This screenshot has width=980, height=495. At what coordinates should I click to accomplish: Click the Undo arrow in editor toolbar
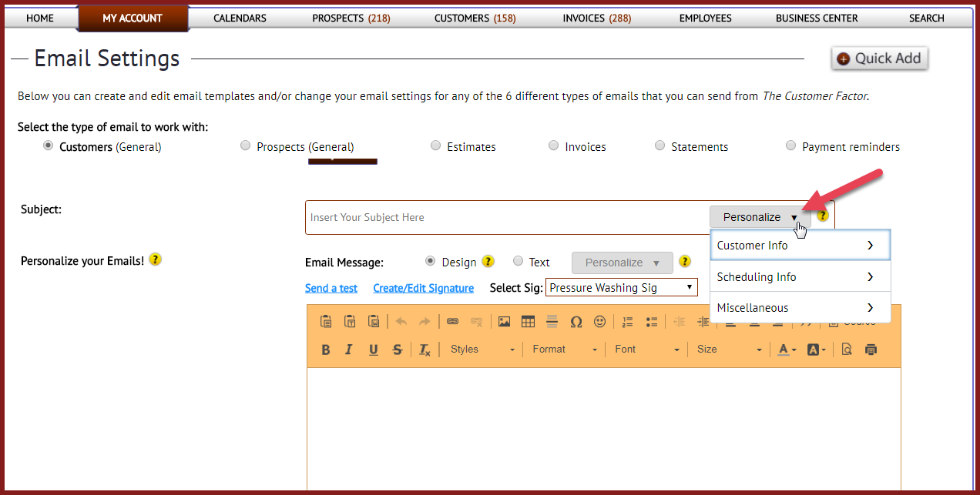401,322
